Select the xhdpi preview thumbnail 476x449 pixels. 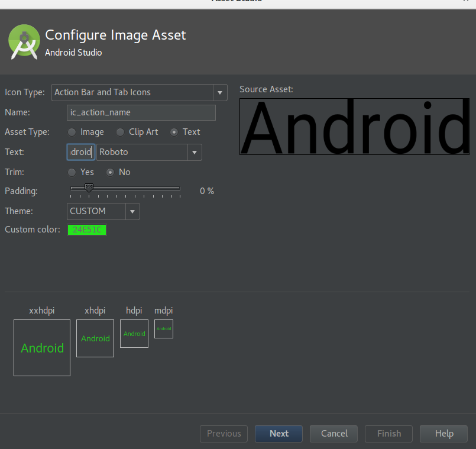coord(95,338)
